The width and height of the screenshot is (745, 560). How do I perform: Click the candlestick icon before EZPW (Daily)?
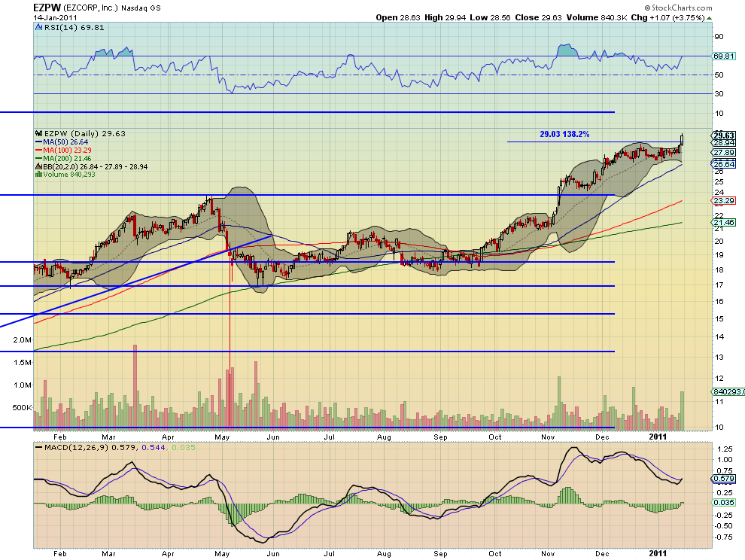pyautogui.click(x=38, y=133)
